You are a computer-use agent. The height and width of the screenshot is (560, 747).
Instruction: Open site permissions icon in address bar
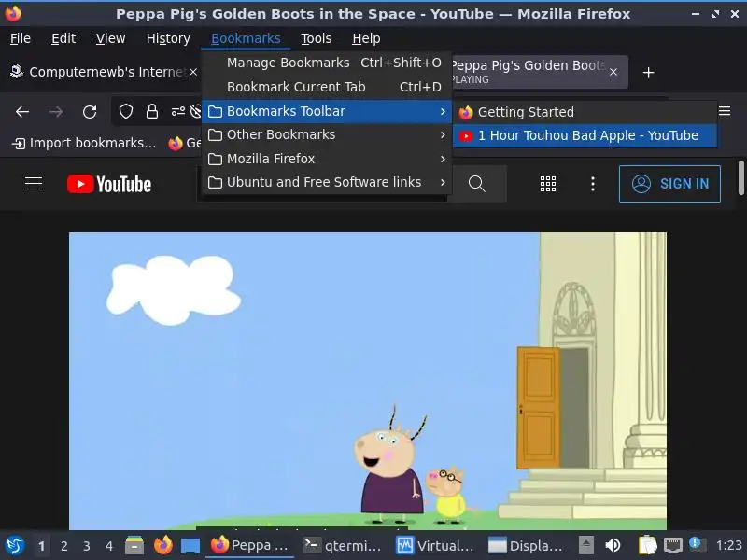click(x=177, y=111)
